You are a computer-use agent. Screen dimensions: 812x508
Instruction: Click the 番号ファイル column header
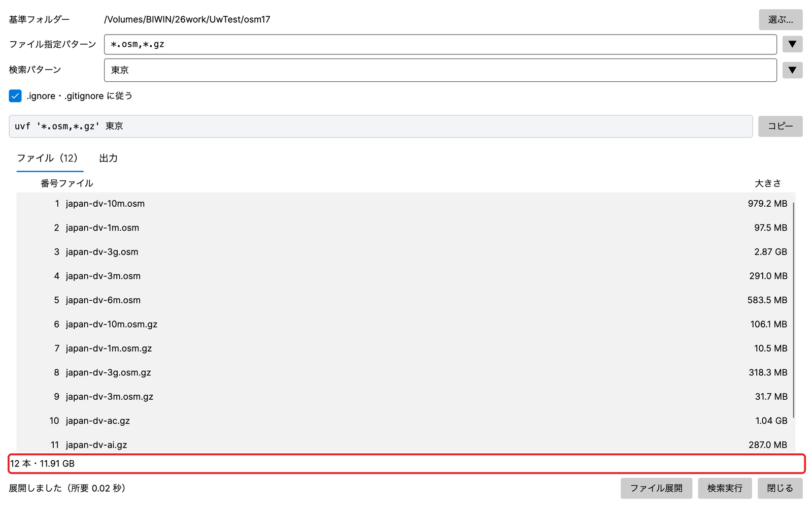67,183
